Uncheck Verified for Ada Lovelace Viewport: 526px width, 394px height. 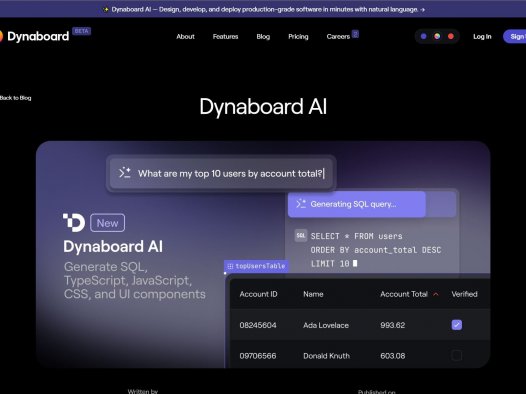click(x=457, y=325)
